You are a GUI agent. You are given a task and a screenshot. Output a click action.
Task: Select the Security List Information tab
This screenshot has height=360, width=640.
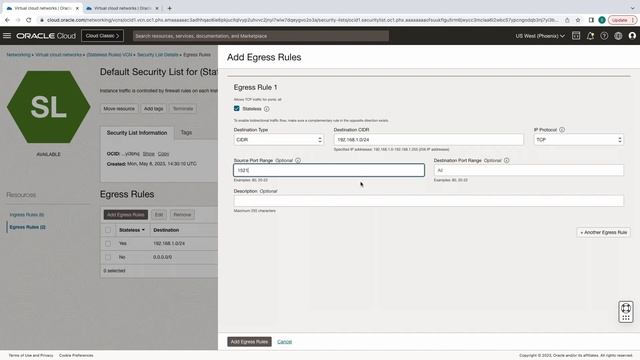[137, 133]
